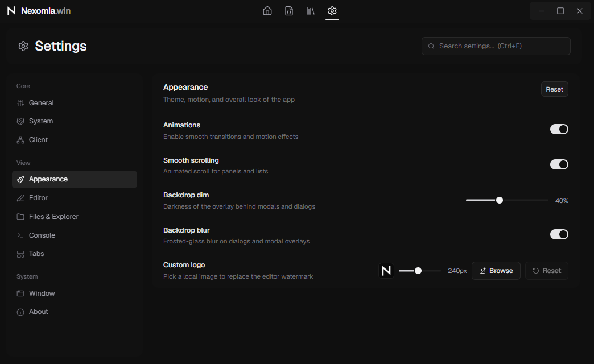The height and width of the screenshot is (364, 594).
Task: Click the network icon next to Client
Action: tap(20, 140)
